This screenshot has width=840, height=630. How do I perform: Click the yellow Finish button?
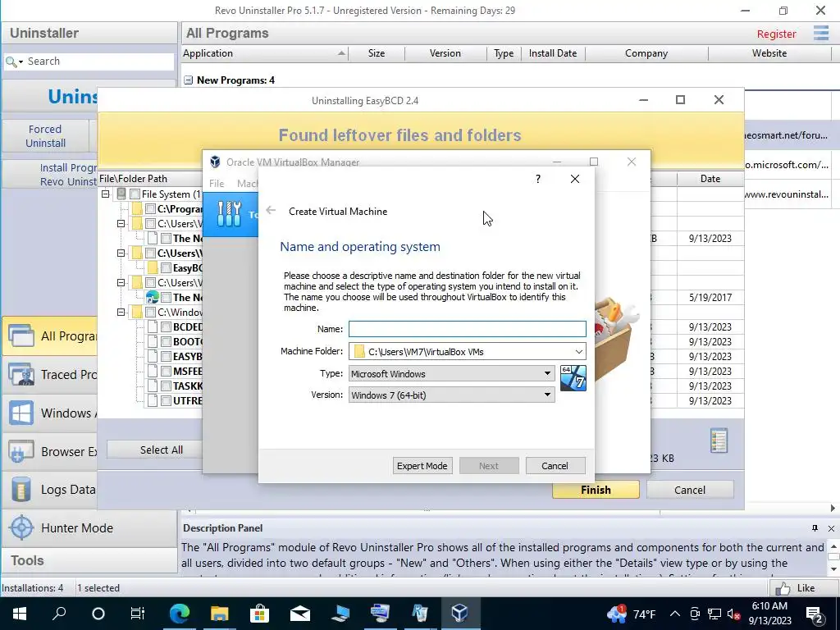pyautogui.click(x=596, y=490)
